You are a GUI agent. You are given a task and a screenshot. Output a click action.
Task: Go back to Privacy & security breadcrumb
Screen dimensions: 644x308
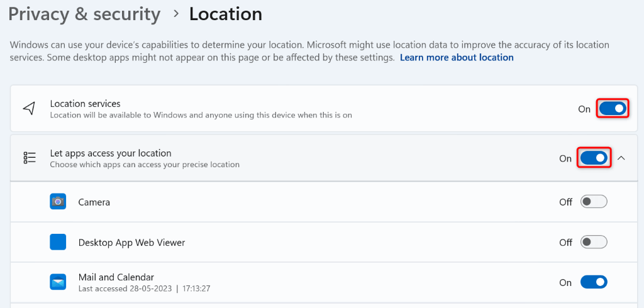tap(84, 14)
